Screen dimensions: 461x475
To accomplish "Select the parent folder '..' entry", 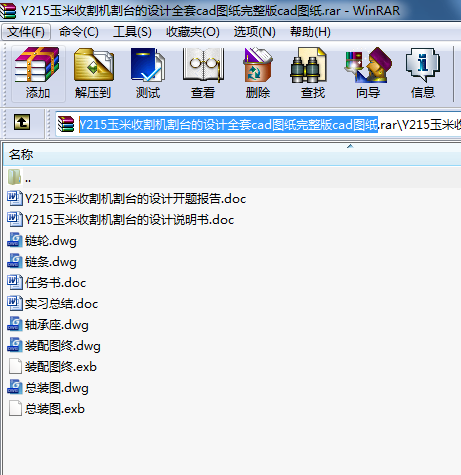I will pyautogui.click(x=232, y=178).
